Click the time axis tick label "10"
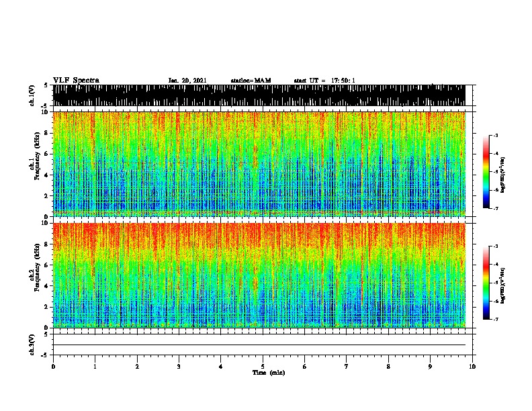The height and width of the screenshot is (411, 532). [472, 367]
